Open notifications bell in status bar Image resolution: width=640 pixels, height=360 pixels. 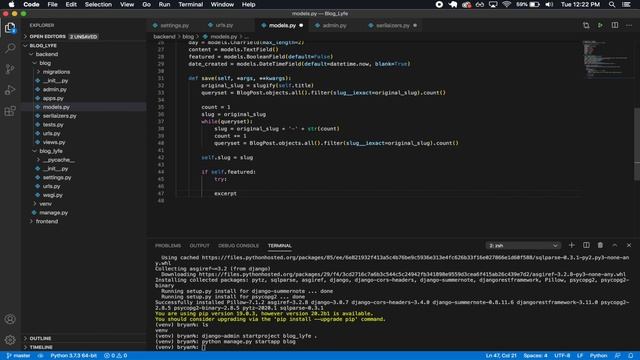[631, 356]
